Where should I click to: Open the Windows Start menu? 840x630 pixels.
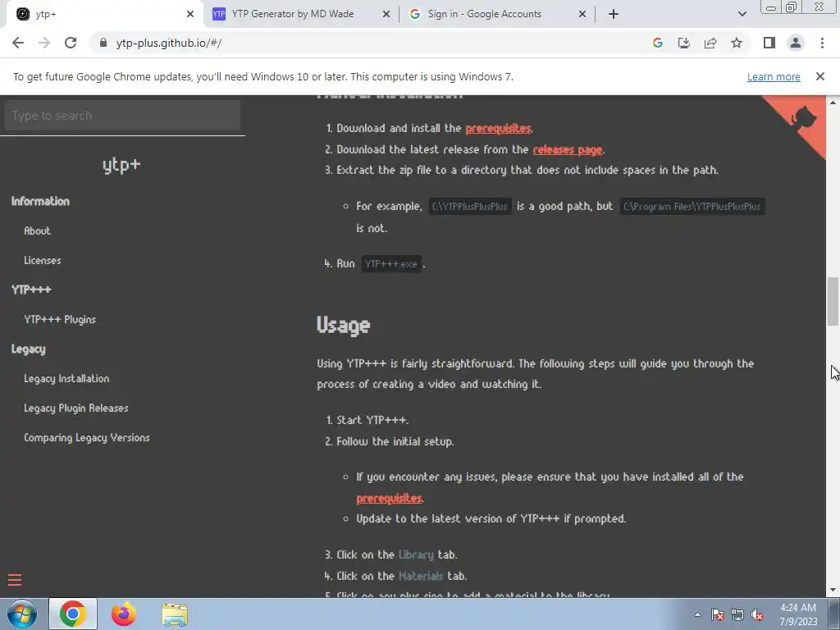[21, 614]
